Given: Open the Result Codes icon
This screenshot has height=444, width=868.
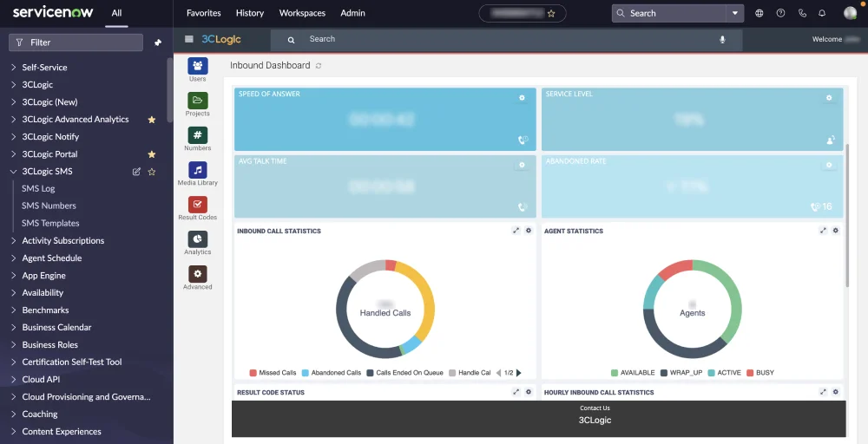Looking at the screenshot, I should (x=198, y=205).
